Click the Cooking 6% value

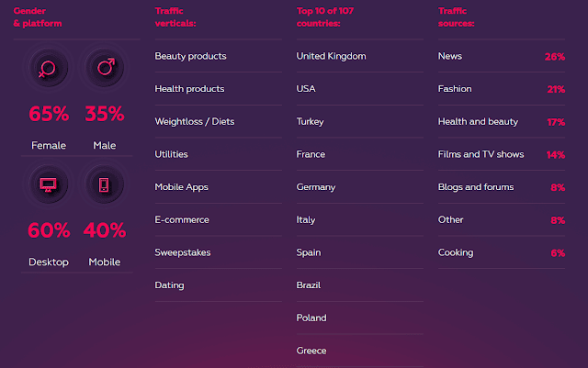[558, 253]
